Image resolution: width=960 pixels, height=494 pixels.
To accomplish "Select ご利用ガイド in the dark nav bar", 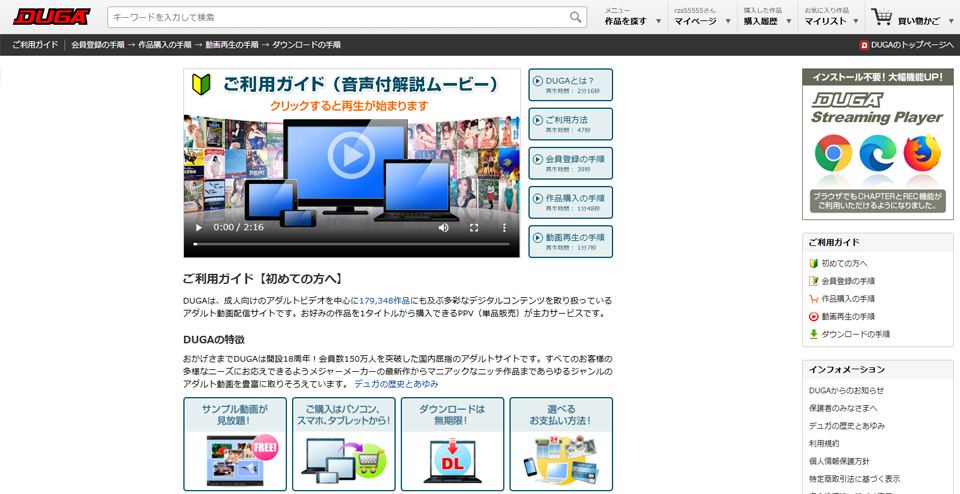I will click(x=35, y=45).
